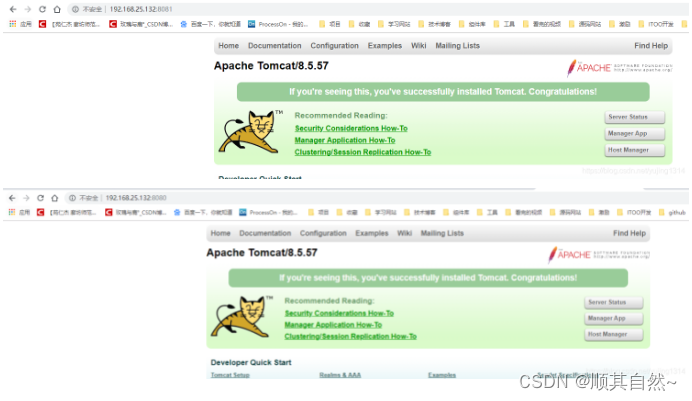Open the CSDN bookmark in the 8081 window
Image resolution: width=692 pixels, height=401 pixels.
(x=141, y=24)
